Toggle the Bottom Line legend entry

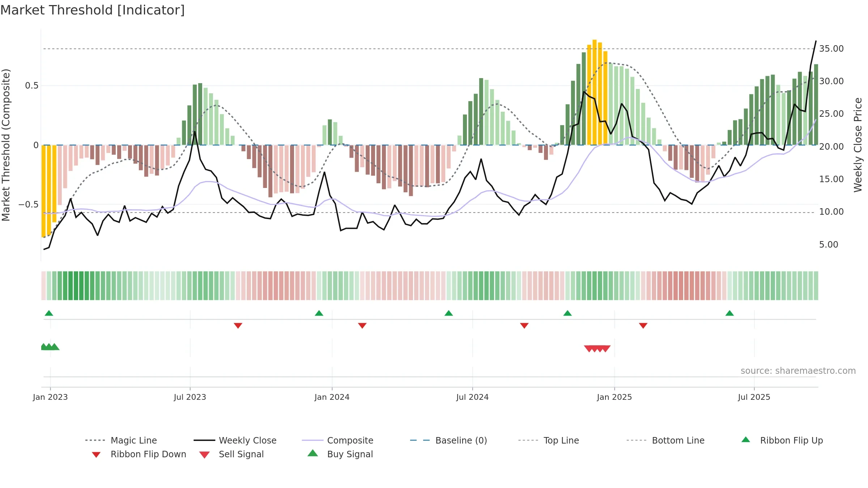(665, 440)
